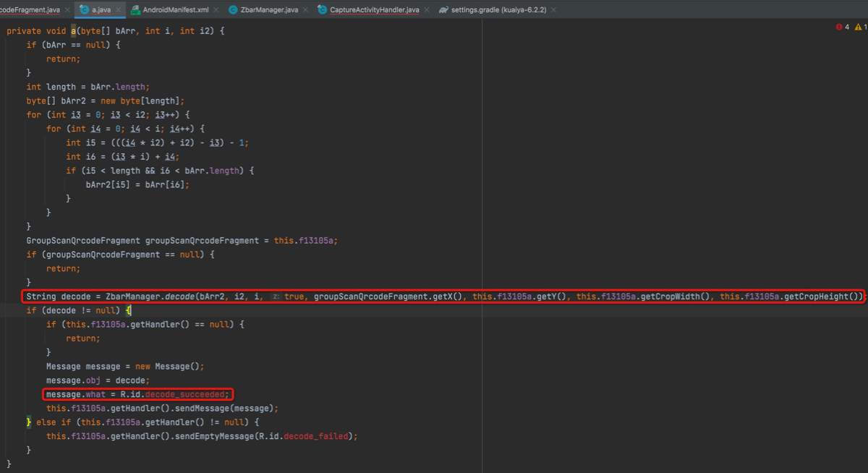Close the CaptureActivityHandler.java tab

[x=425, y=10]
